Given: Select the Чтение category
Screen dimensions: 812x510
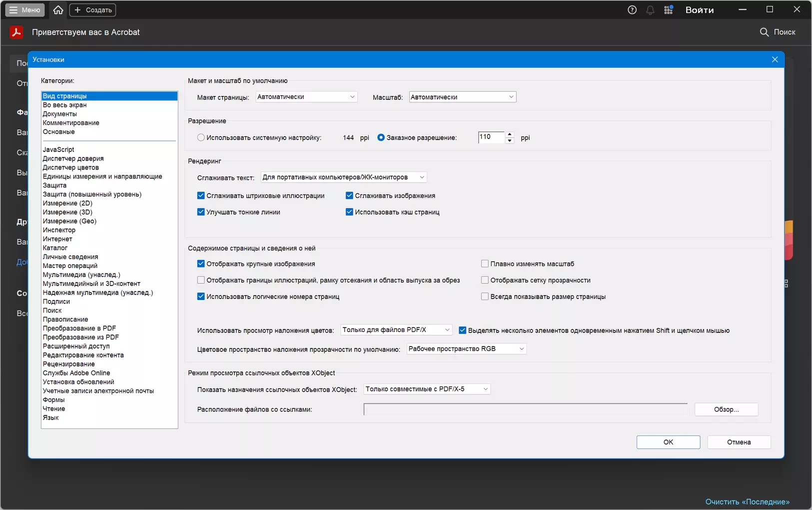Looking at the screenshot, I should (x=109, y=409).
